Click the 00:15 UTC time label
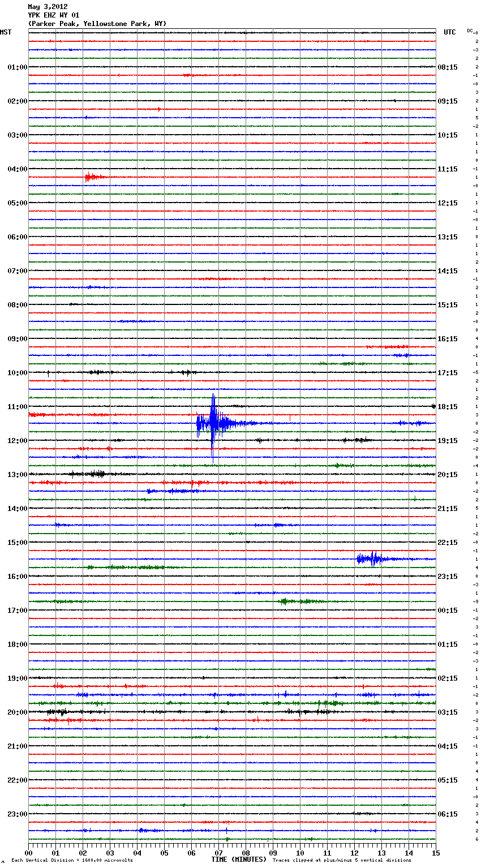481x868 pixels. (x=448, y=610)
